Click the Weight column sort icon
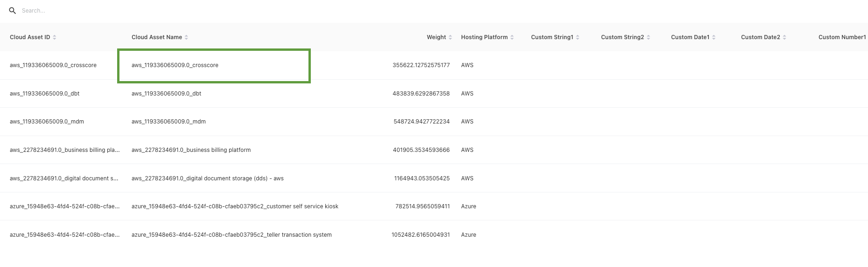868x267 pixels. click(450, 37)
